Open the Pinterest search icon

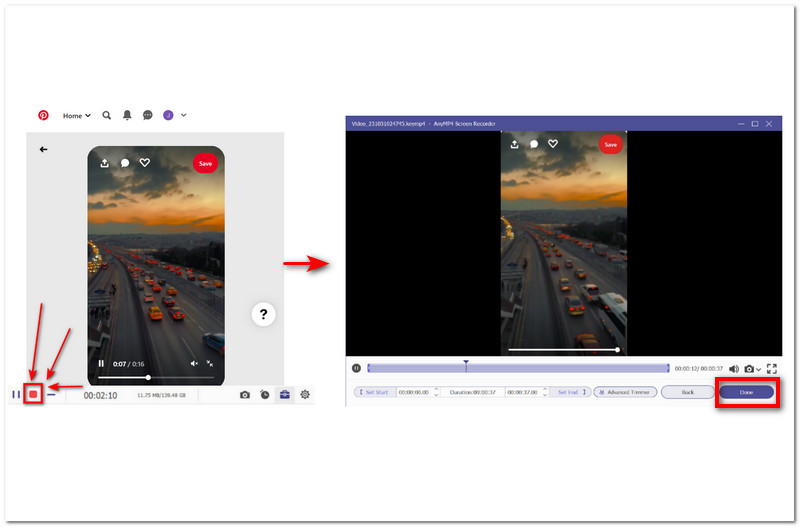[x=107, y=115]
